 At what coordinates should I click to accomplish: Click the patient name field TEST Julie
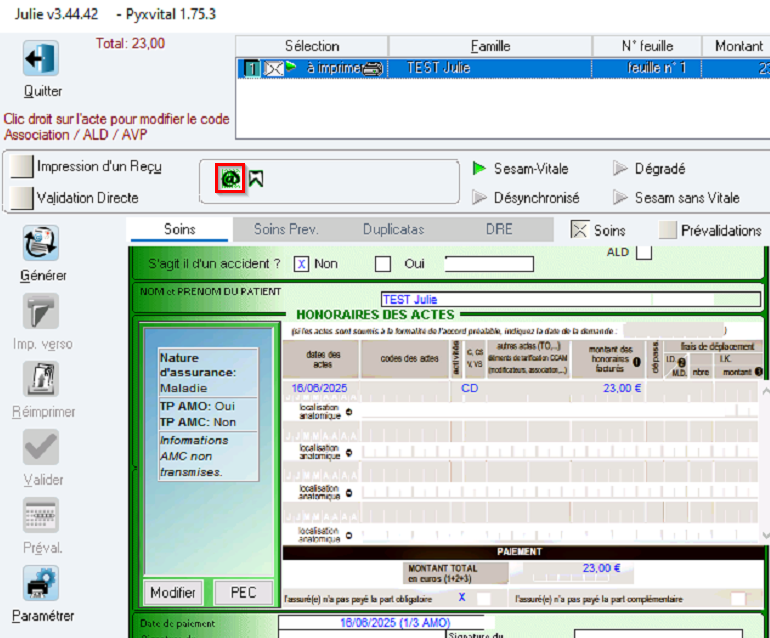571,299
